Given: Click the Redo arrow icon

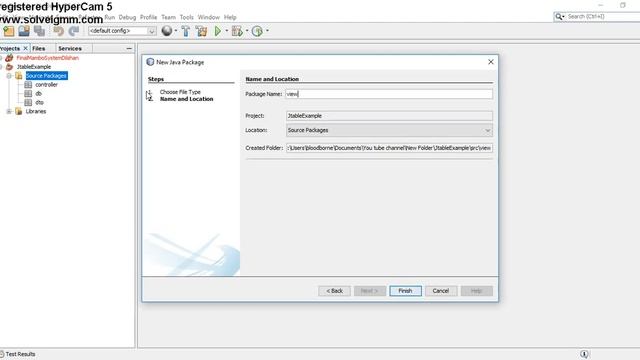Looking at the screenshot, I should [74, 31].
